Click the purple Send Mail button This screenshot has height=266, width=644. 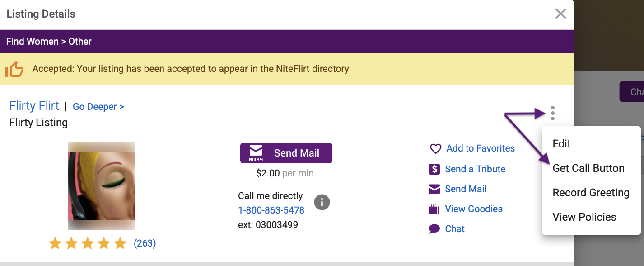click(286, 153)
